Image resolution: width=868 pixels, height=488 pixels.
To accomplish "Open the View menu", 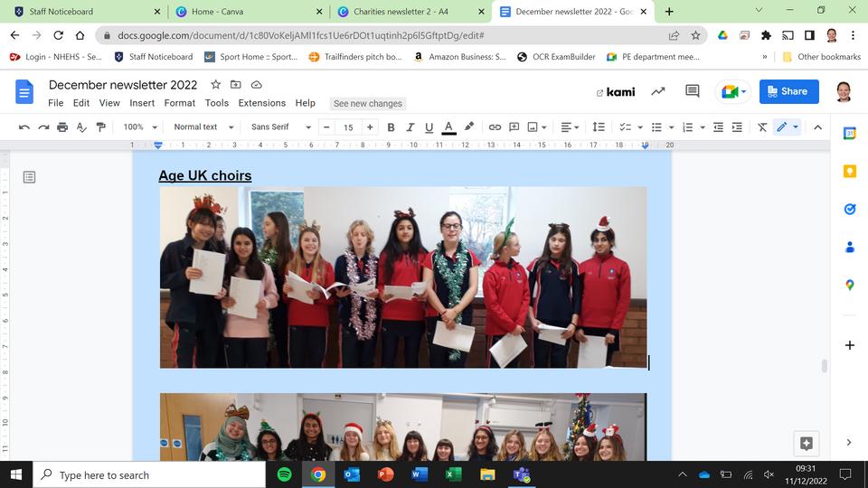I will point(109,103).
